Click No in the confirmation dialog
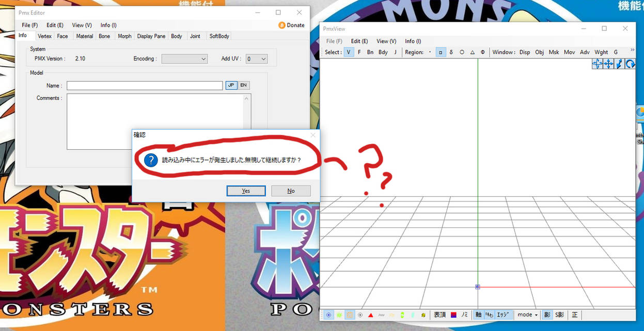Image resolution: width=644 pixels, height=331 pixels. pyautogui.click(x=291, y=191)
